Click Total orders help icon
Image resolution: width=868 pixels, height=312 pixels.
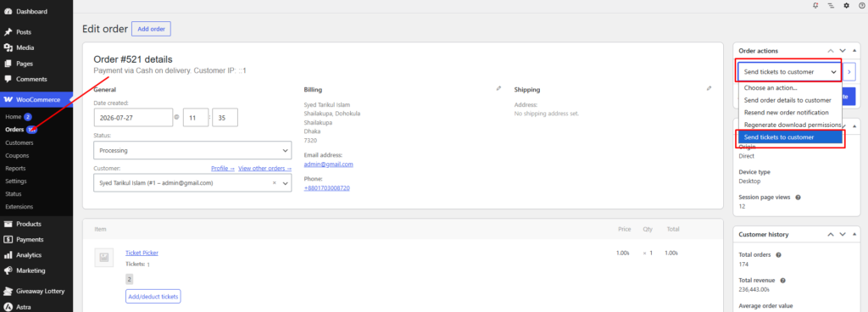(x=778, y=255)
